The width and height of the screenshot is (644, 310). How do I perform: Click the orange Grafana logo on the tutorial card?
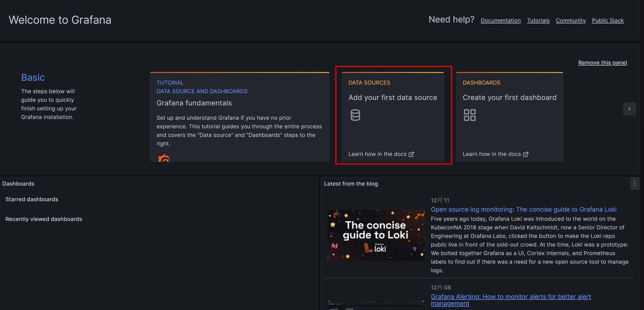164,159
